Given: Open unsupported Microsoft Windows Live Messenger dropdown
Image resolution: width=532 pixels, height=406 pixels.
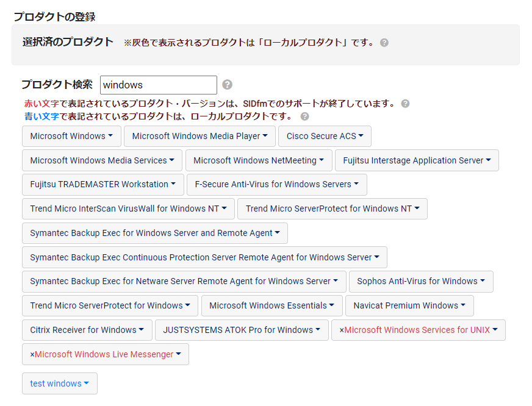Looking at the screenshot, I should pyautogui.click(x=106, y=354).
